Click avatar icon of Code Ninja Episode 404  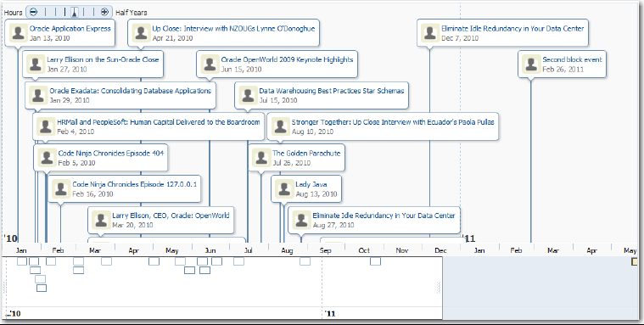(47, 158)
